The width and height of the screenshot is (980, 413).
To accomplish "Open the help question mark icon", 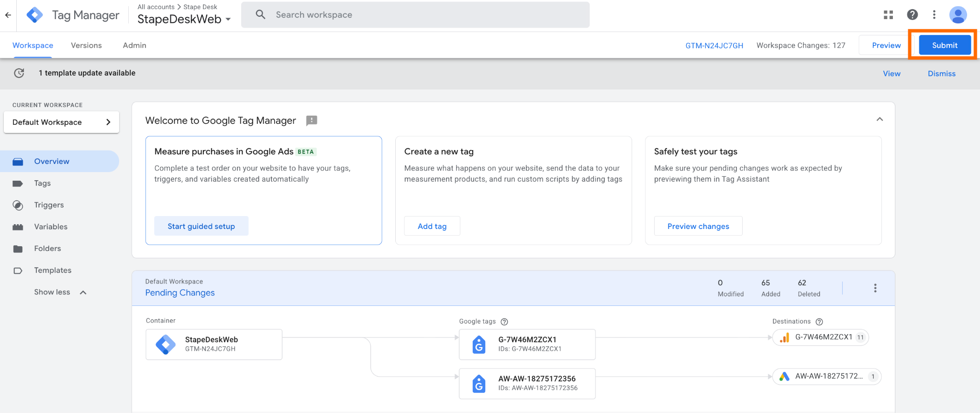I will tap(912, 15).
